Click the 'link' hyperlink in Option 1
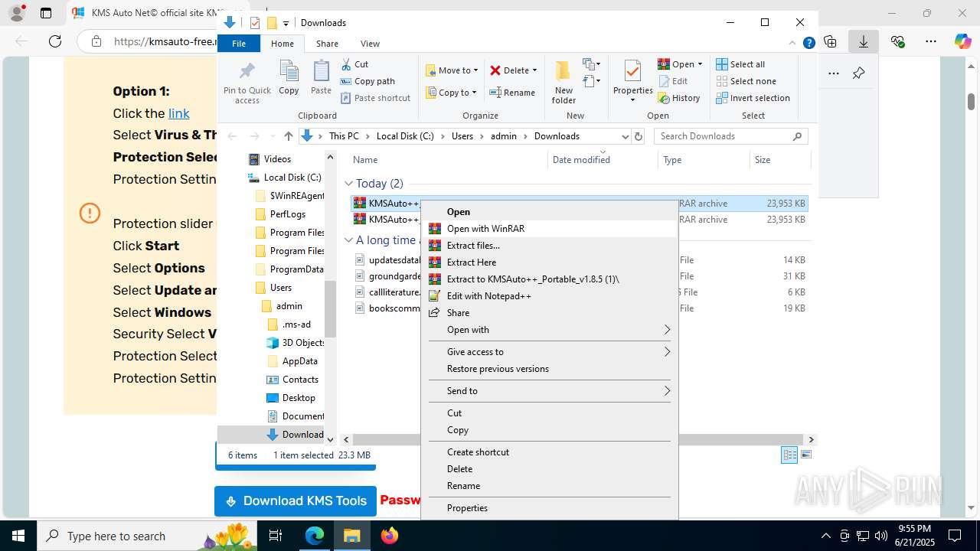 pos(179,113)
